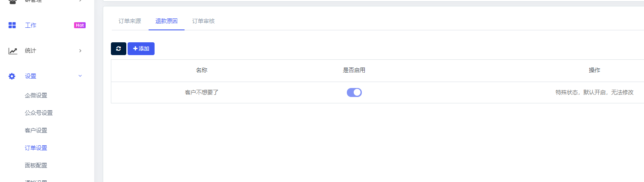
Task: Click the refresh icon button
Action: tap(119, 49)
